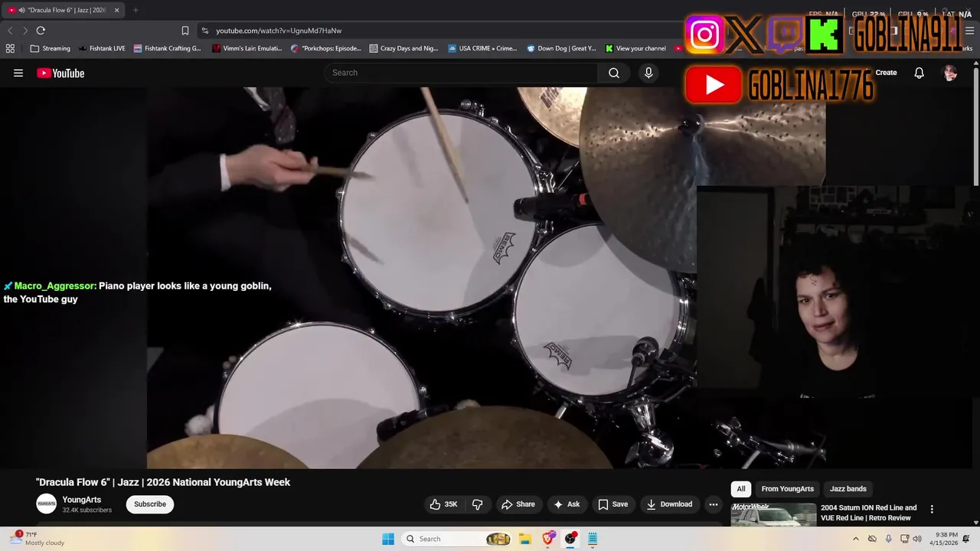Click the Dracula Flow 6 video title
Viewport: 980px width, 551px height.
[163, 482]
